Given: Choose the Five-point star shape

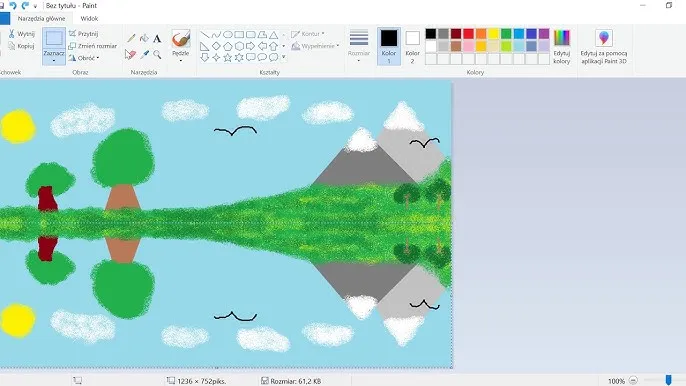Looking at the screenshot, I should (x=228, y=57).
